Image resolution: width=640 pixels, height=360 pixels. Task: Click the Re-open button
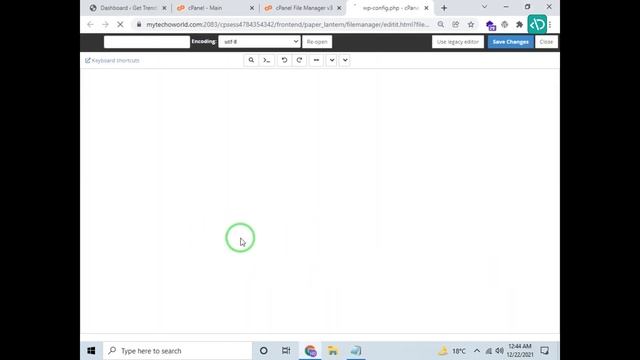click(x=317, y=42)
